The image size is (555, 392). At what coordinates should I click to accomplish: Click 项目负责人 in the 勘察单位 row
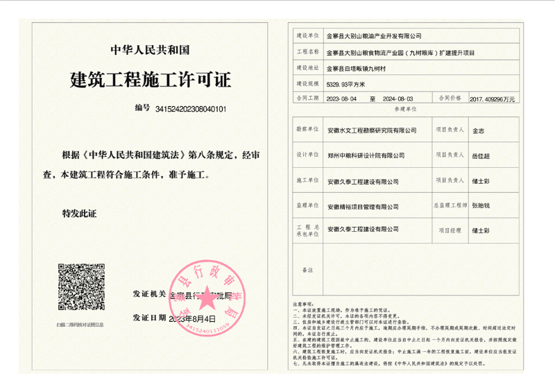450,130
